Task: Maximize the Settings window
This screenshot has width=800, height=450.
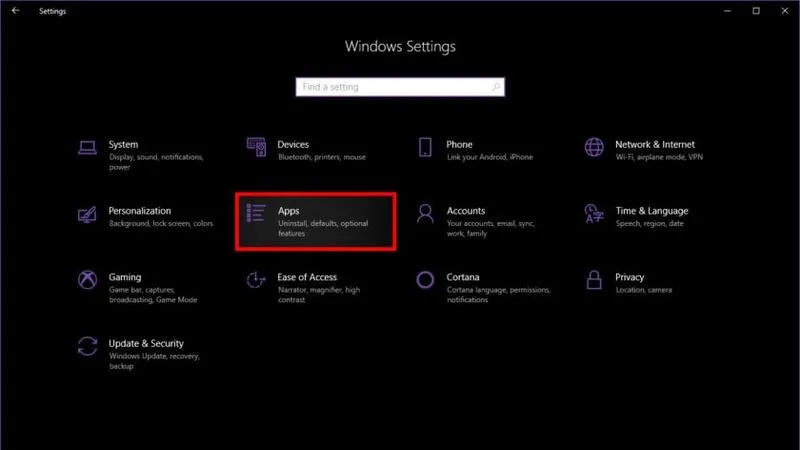Action: tap(756, 11)
